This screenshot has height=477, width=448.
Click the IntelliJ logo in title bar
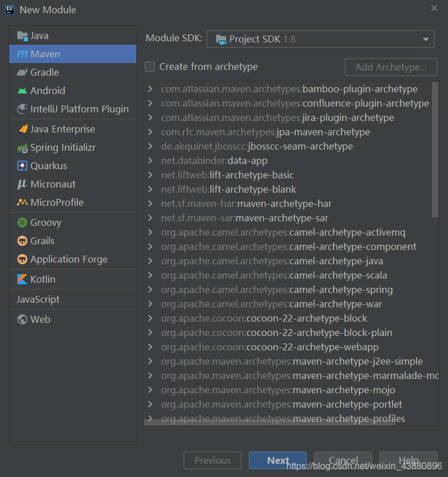pyautogui.click(x=10, y=10)
